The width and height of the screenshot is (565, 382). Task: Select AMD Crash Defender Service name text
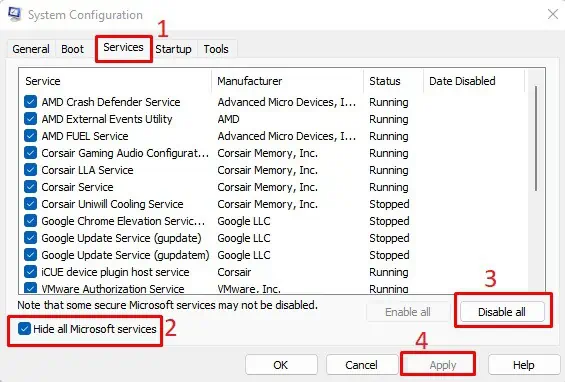pos(111,102)
